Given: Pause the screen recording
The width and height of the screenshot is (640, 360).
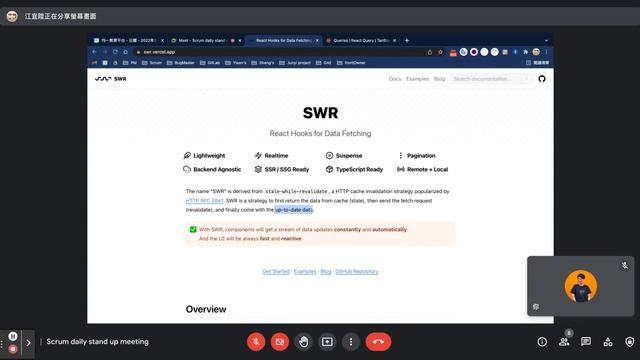Looking at the screenshot, I should tap(13, 336).
